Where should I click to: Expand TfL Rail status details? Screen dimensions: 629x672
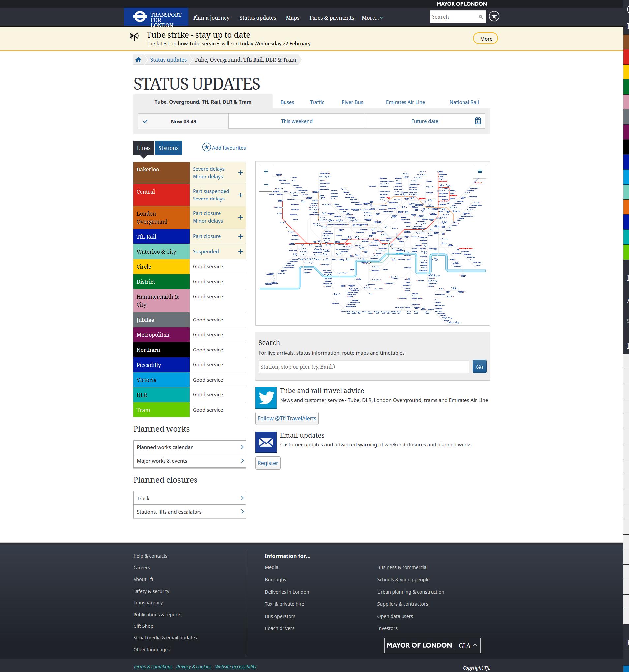pos(240,237)
